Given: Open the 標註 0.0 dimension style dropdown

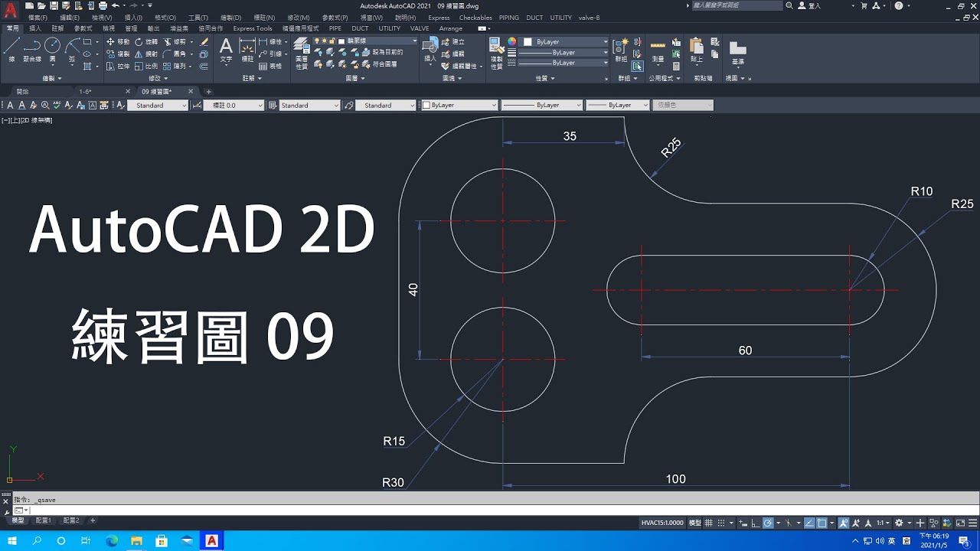Looking at the screenshot, I should point(234,106).
